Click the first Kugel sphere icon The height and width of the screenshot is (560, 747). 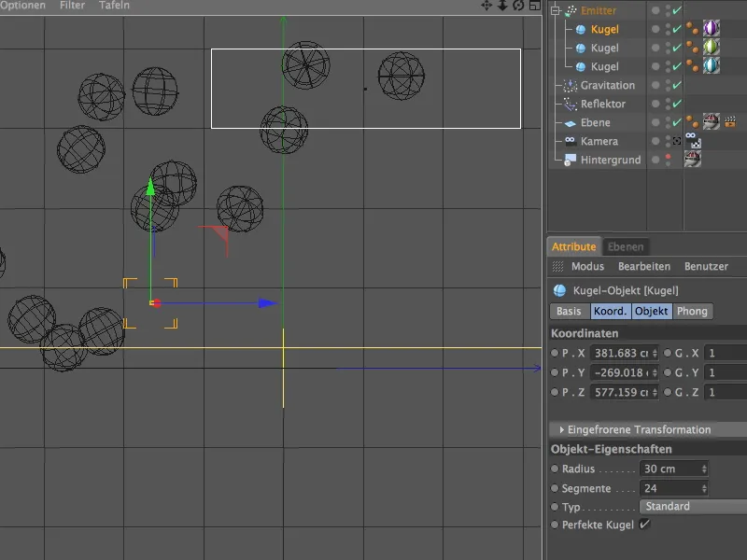580,30
